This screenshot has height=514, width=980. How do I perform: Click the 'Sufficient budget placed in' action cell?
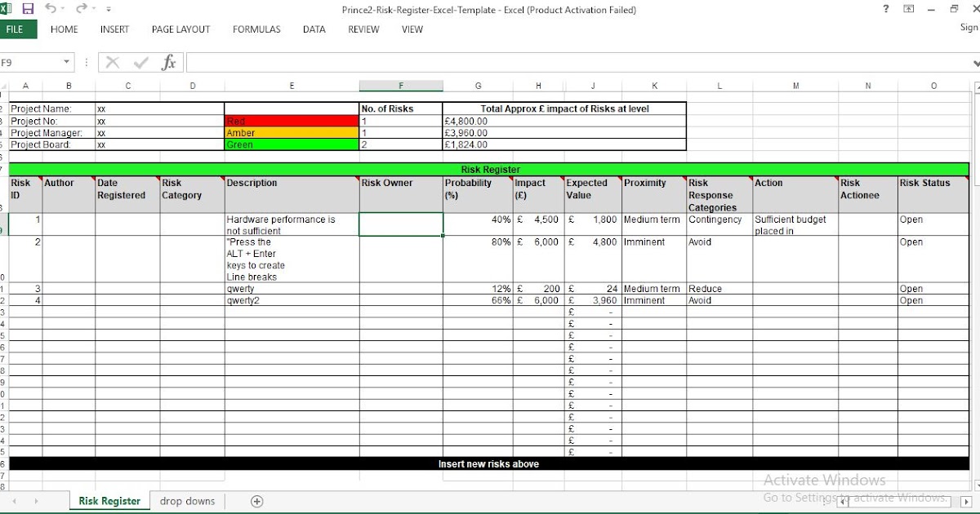(795, 224)
